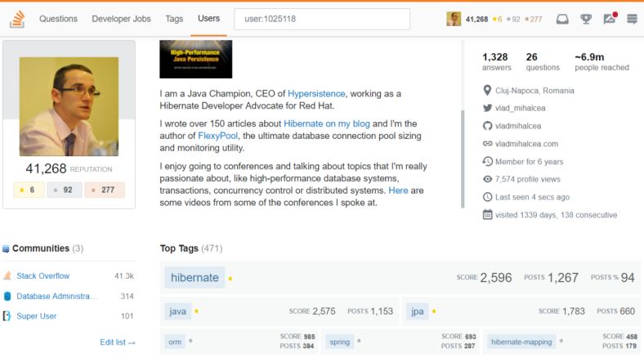Click the silver badge count 92 in profile card
Image resolution: width=644 pixels, height=358 pixels.
(x=65, y=190)
